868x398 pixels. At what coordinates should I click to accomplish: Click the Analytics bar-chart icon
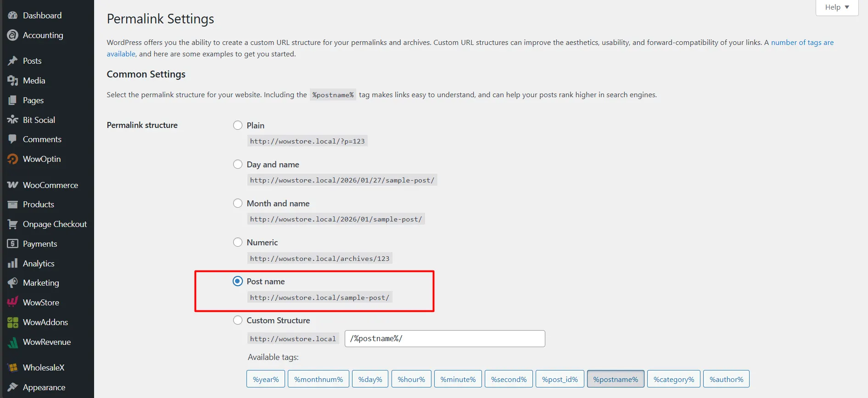click(12, 263)
